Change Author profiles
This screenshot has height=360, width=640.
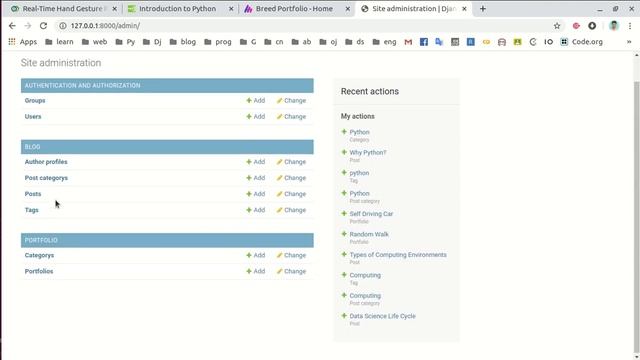click(291, 162)
